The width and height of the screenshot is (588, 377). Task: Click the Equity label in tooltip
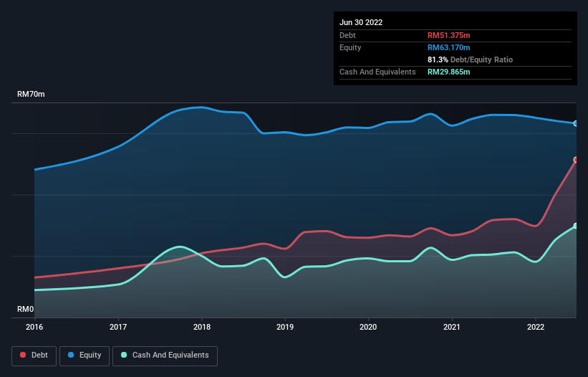(x=350, y=47)
